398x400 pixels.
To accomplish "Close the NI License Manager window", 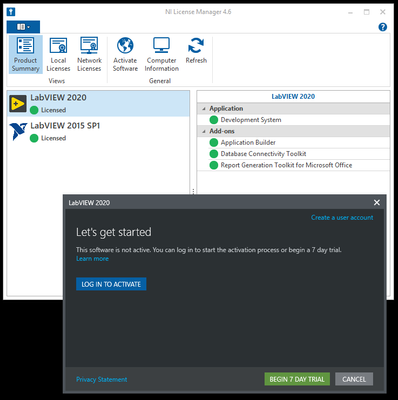I will [x=383, y=12].
